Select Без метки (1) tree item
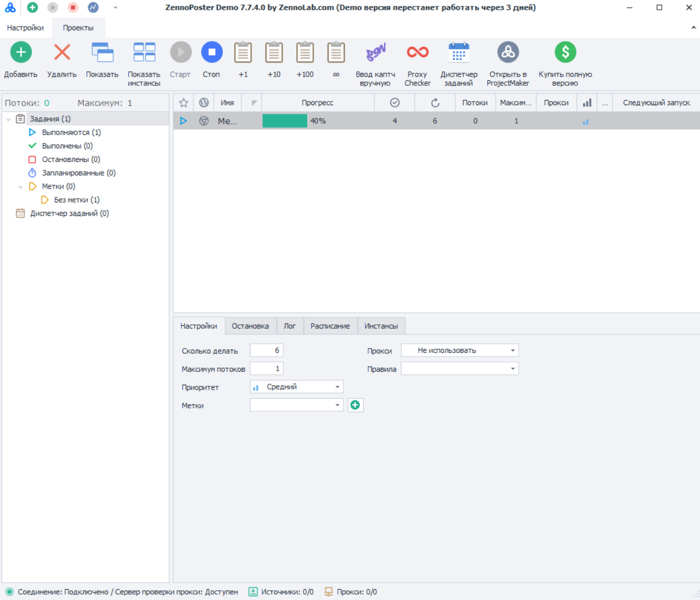The image size is (700, 600). pos(77,200)
